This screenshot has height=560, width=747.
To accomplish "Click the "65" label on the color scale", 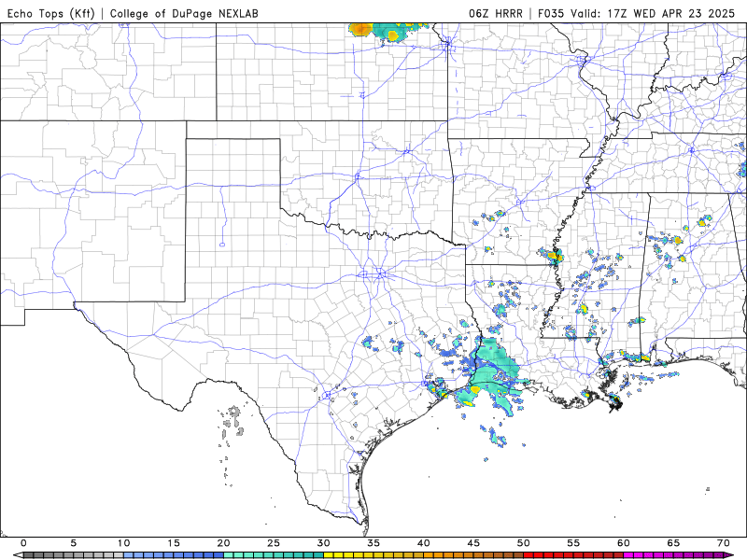I will pos(673,543).
